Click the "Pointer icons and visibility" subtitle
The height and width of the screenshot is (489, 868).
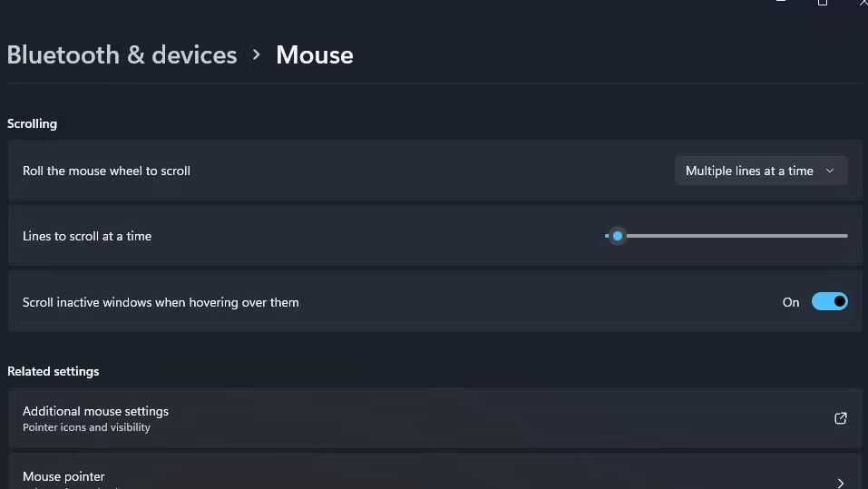pyautogui.click(x=86, y=427)
